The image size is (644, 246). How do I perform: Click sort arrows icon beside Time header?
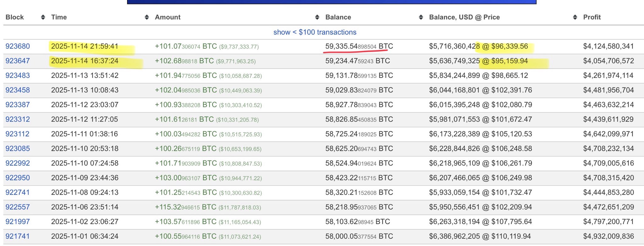point(147,17)
